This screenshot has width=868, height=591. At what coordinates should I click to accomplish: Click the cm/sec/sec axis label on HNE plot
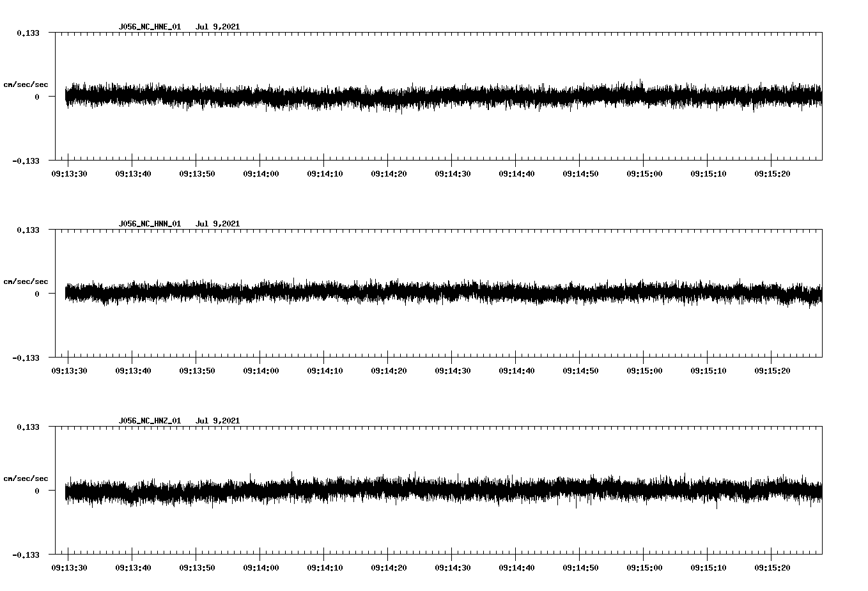(26, 84)
